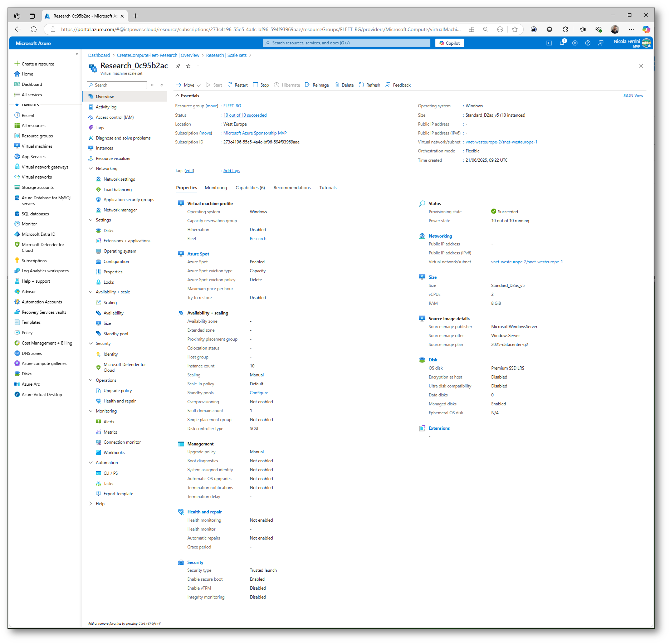The width and height of the screenshot is (670, 644).
Task: Open notifications bell icon
Action: coord(562,43)
